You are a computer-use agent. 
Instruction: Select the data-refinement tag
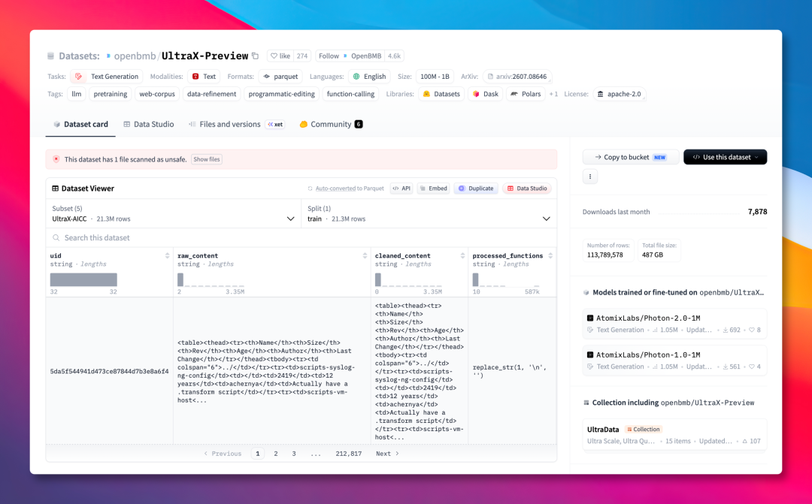(x=211, y=94)
